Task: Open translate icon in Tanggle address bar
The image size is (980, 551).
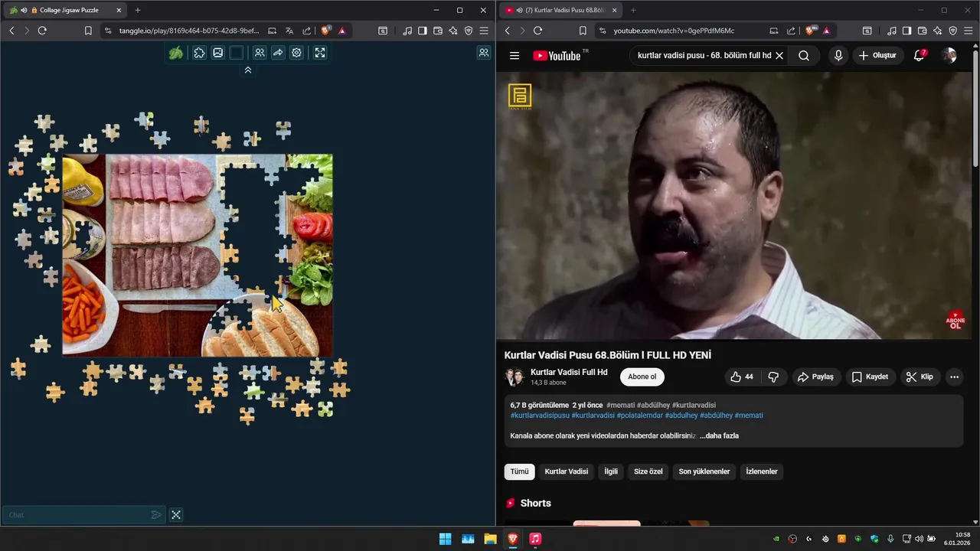Action: (x=289, y=31)
